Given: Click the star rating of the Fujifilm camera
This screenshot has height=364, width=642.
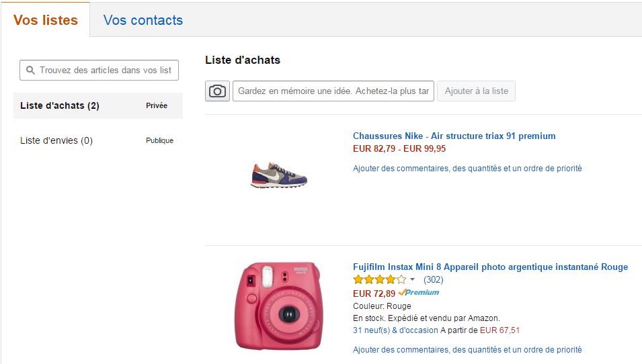Looking at the screenshot, I should [380, 280].
